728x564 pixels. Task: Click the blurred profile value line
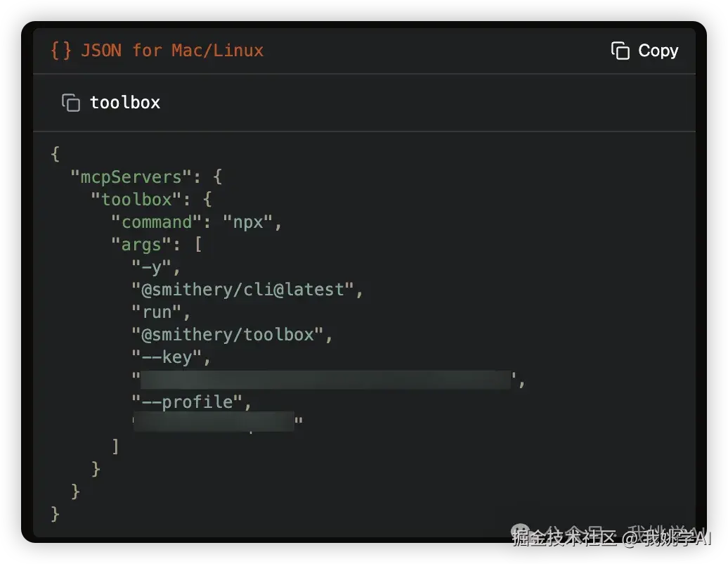[218, 421]
